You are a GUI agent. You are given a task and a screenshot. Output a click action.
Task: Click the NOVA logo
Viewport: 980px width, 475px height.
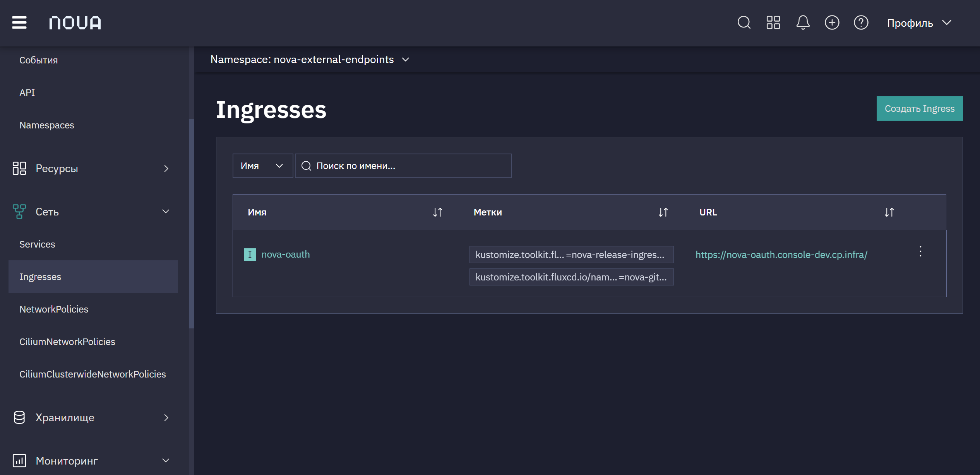(75, 23)
